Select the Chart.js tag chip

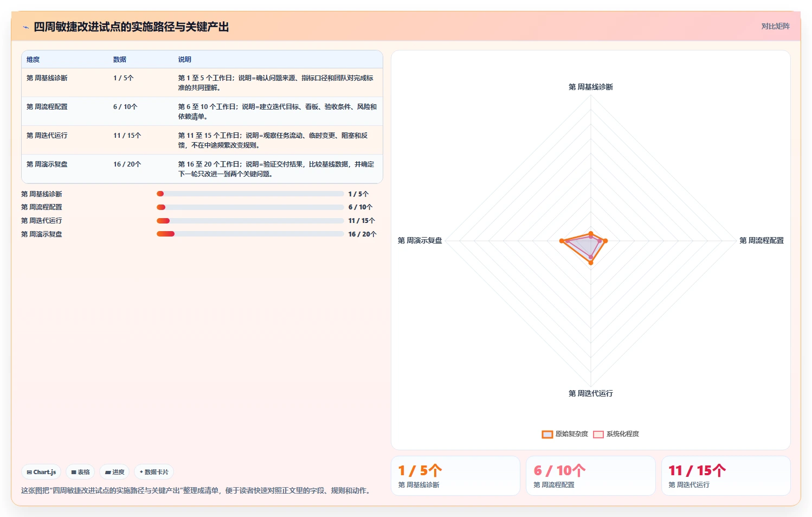41,472
